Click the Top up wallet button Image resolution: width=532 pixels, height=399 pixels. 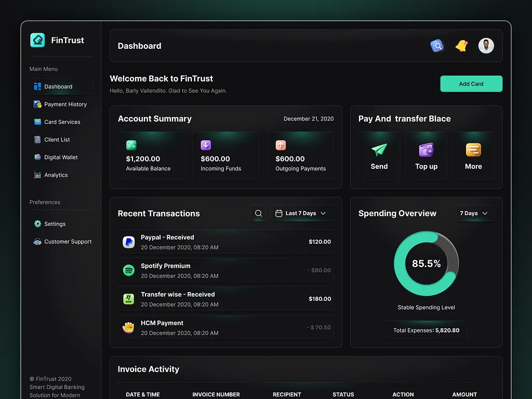click(x=426, y=156)
